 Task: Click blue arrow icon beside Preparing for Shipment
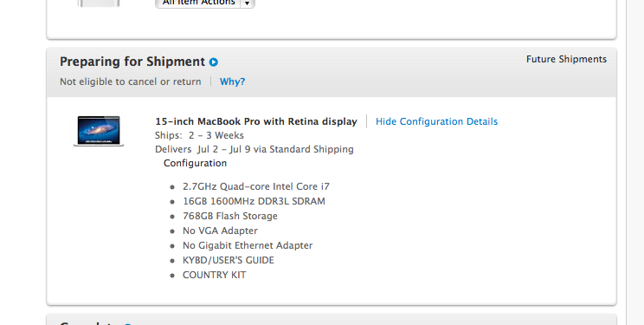[x=214, y=62]
